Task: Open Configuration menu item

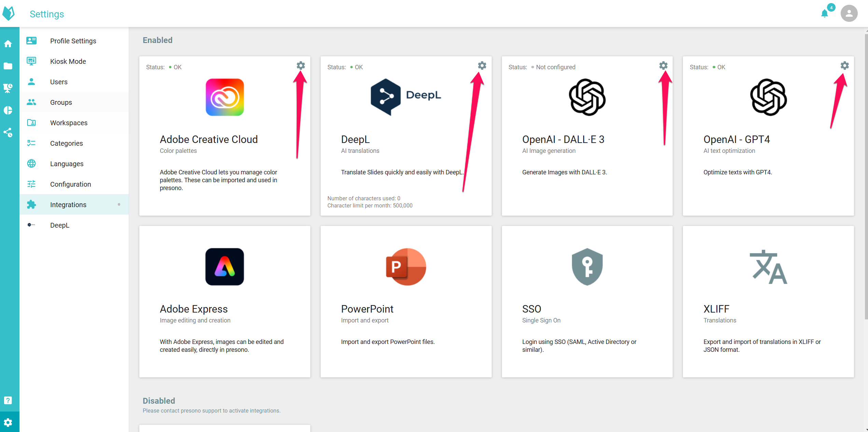Action: pyautogui.click(x=74, y=184)
